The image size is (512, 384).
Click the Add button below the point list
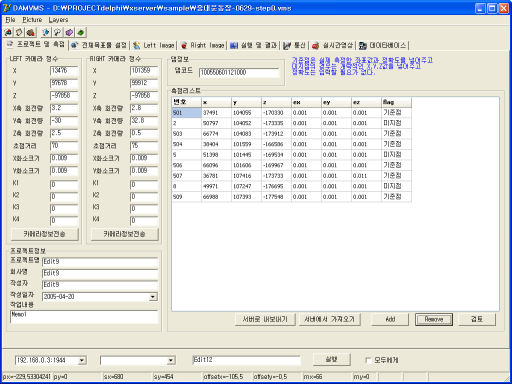click(x=390, y=319)
